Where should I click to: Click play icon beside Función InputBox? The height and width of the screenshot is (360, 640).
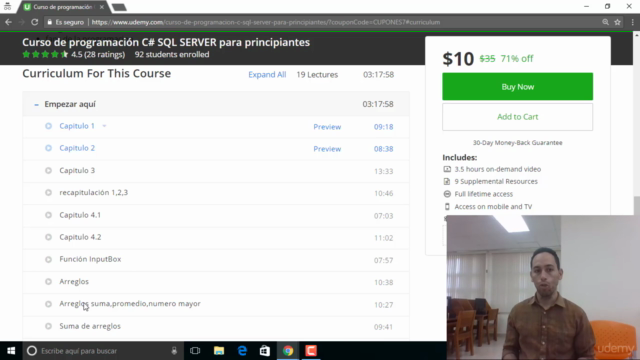(48, 260)
